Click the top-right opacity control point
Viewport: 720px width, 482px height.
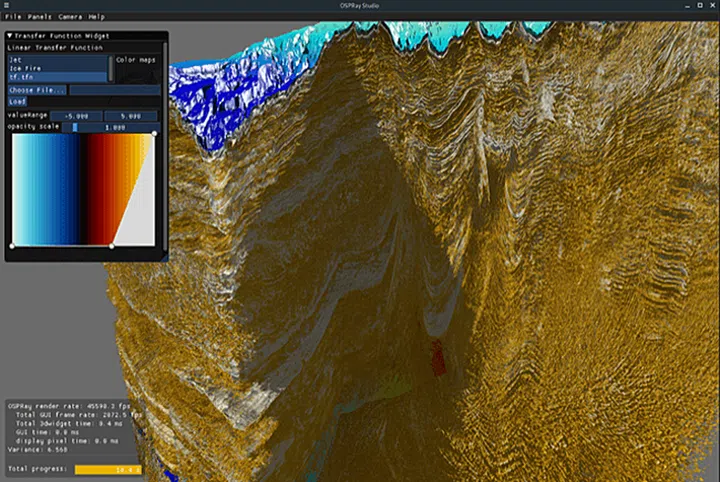click(x=154, y=134)
